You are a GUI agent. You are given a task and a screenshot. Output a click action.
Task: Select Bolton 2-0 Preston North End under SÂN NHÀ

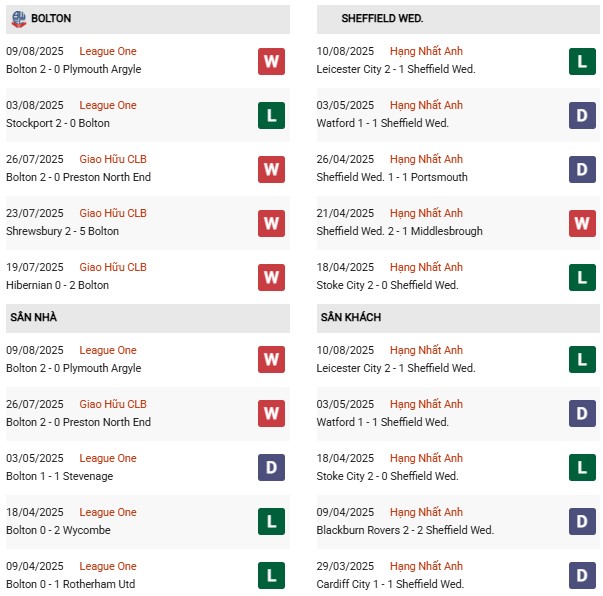78,422
